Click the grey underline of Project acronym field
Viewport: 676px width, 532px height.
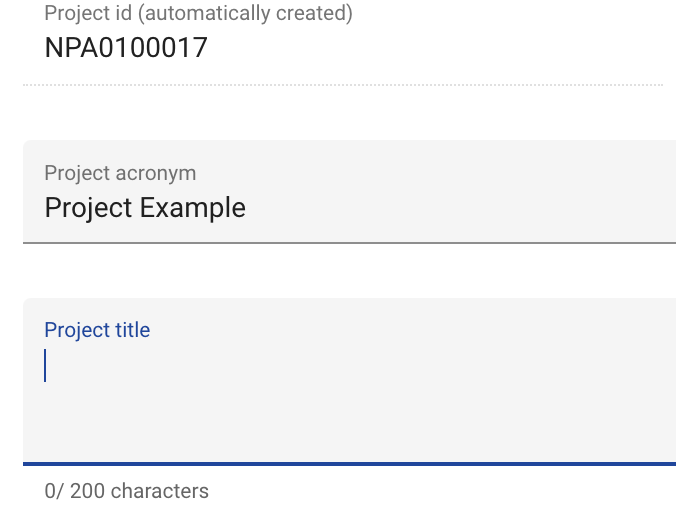coord(350,242)
